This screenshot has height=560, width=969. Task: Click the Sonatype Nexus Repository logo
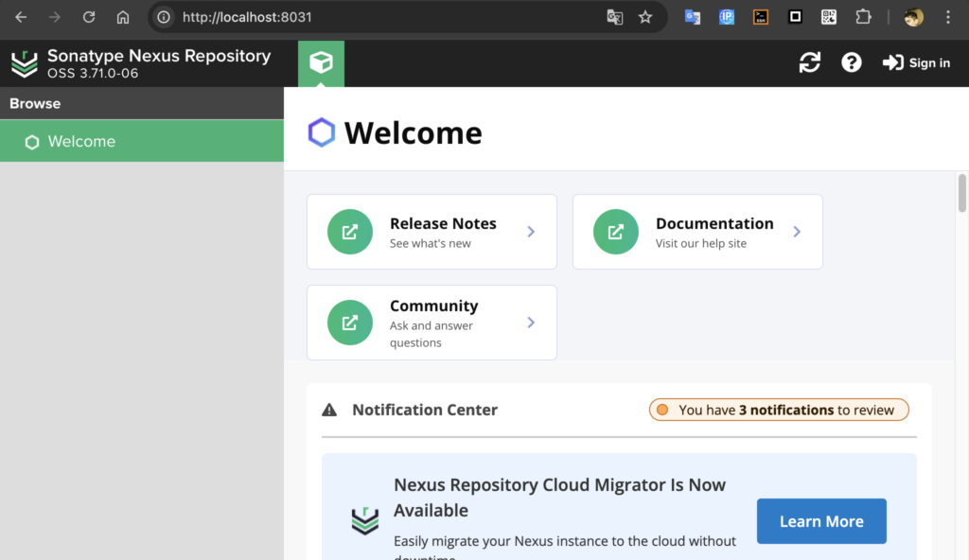click(x=24, y=63)
